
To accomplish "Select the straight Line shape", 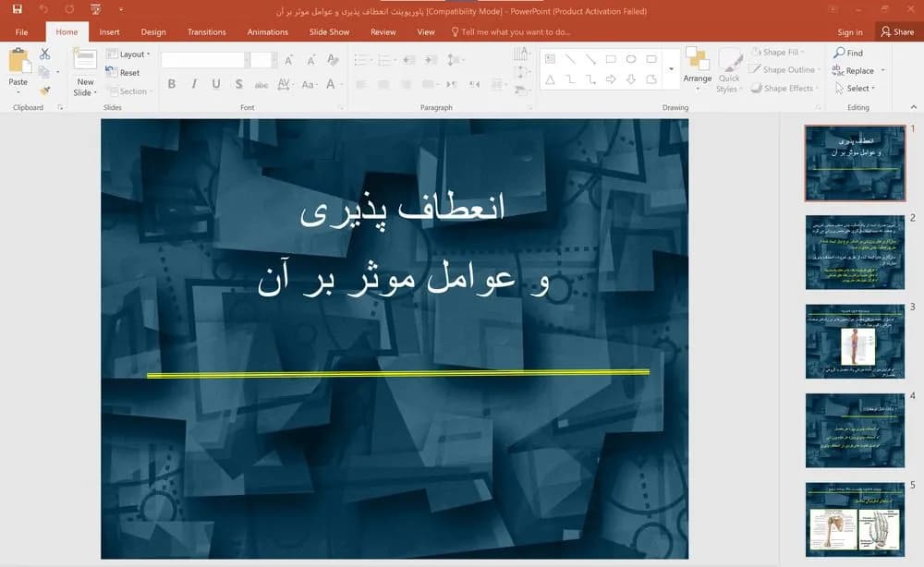I will (x=570, y=59).
